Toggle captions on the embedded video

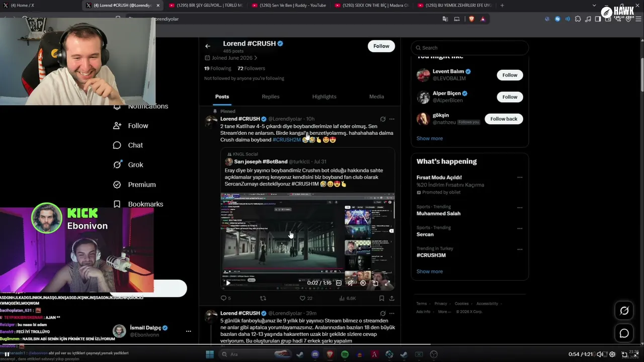[339, 283]
